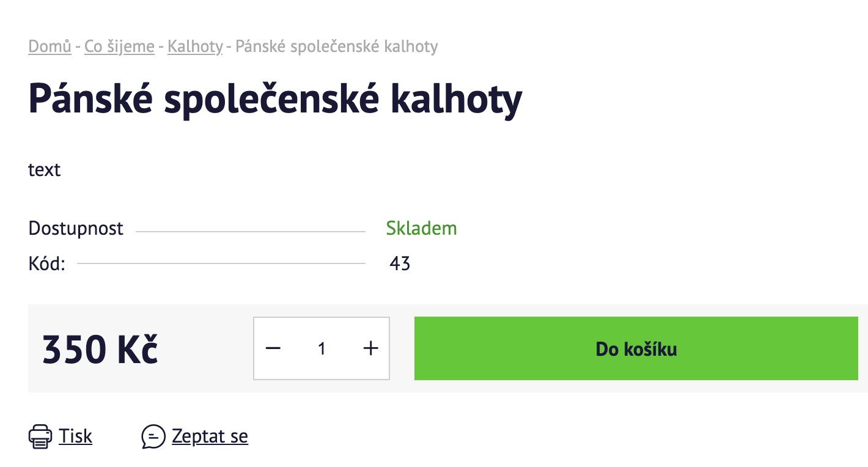Click the Dostupnost label
This screenshot has width=868, height=467.
(76, 229)
